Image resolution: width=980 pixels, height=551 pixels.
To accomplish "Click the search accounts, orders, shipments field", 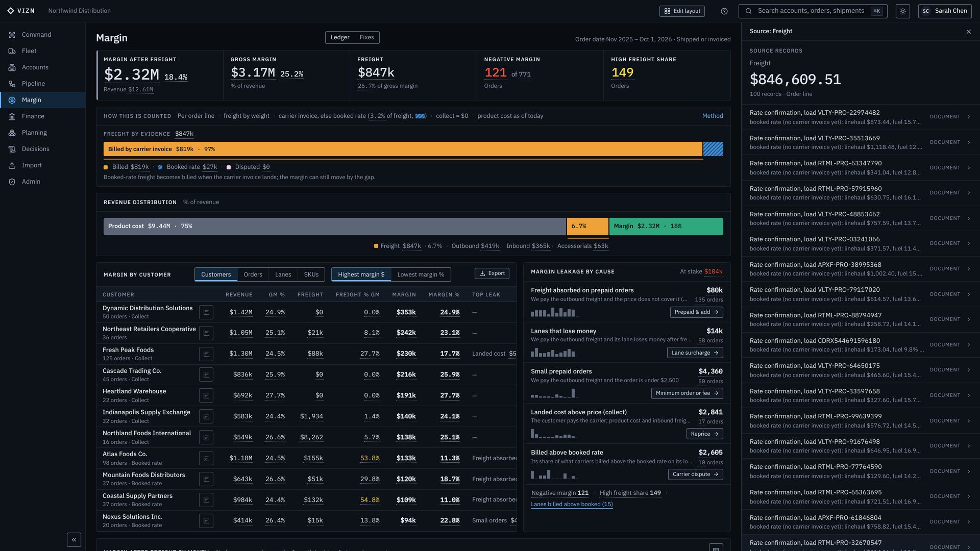I will click(x=813, y=11).
